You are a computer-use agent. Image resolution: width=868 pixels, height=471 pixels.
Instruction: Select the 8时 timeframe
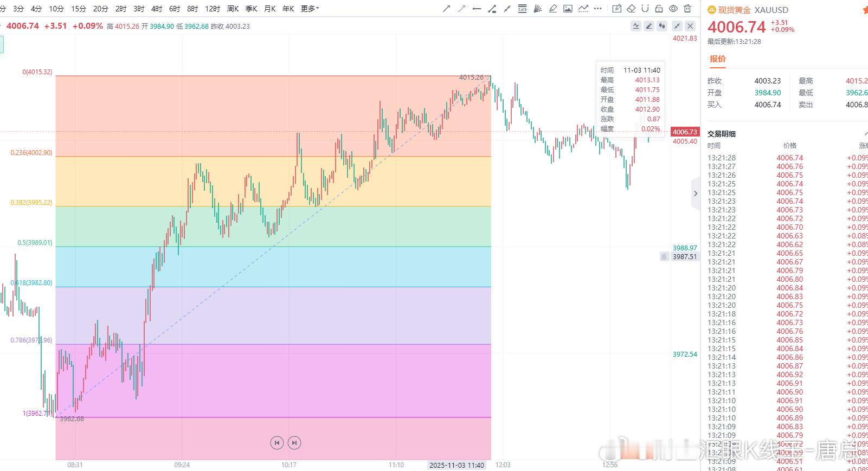192,9
